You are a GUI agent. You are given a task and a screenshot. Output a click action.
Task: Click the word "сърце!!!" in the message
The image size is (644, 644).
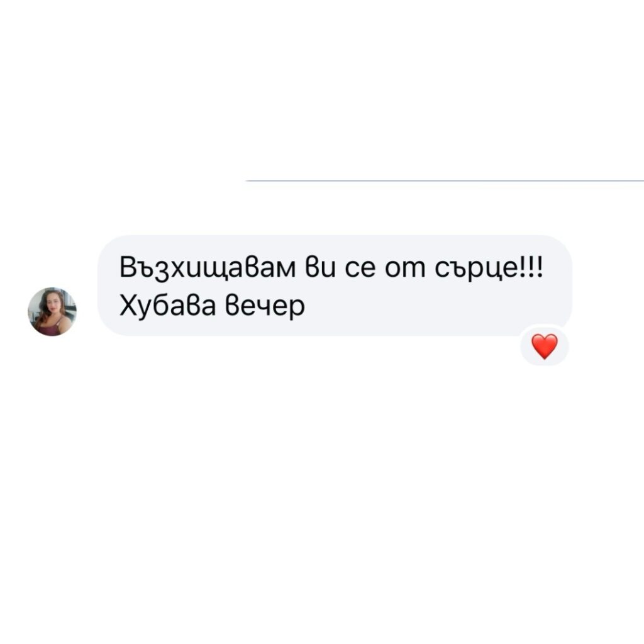(x=489, y=268)
